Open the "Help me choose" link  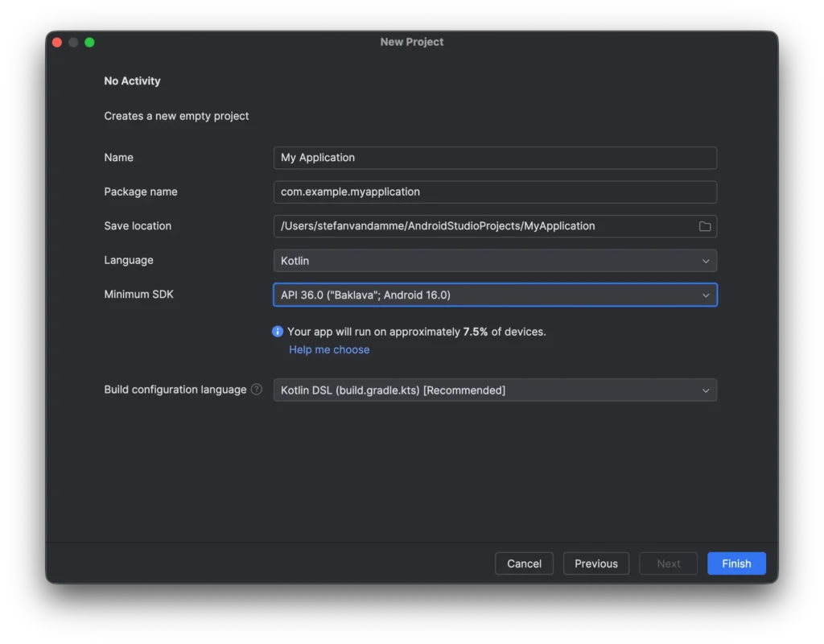[x=328, y=349]
